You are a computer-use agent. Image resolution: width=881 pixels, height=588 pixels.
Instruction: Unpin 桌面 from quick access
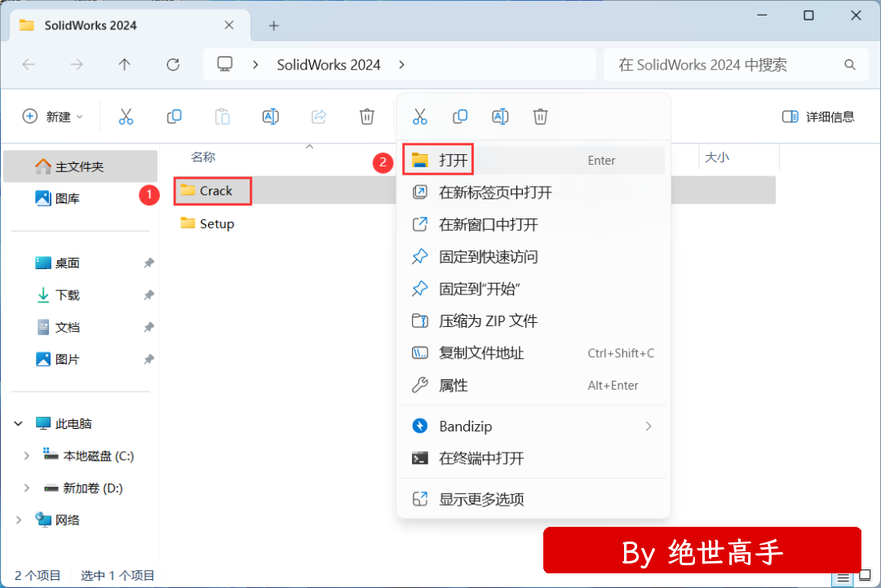coord(148,263)
